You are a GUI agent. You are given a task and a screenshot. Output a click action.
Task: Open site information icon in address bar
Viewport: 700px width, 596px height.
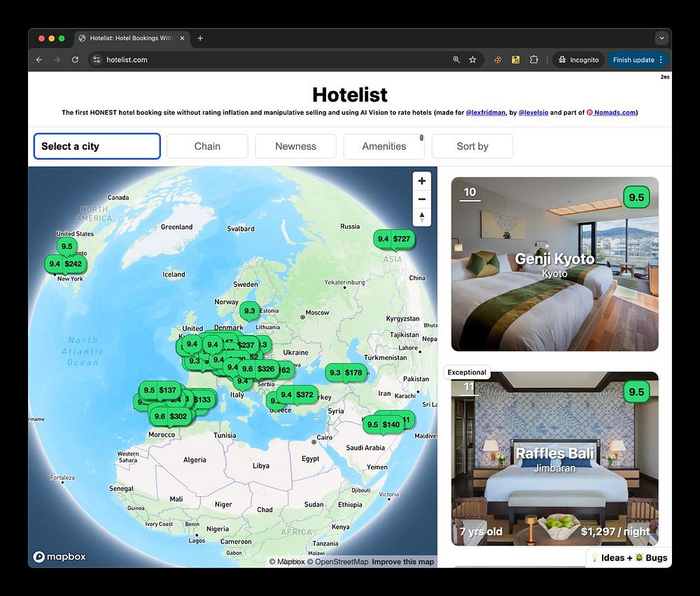[97, 59]
